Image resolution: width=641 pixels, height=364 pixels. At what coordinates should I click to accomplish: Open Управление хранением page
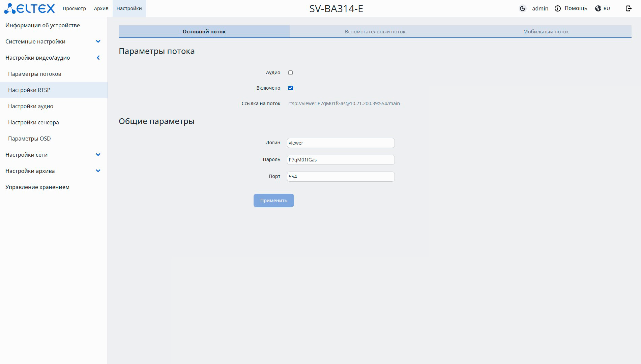pos(54,187)
